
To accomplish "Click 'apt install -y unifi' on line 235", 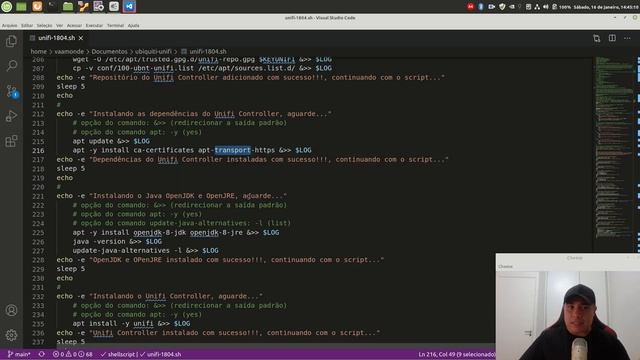I will point(113,324).
